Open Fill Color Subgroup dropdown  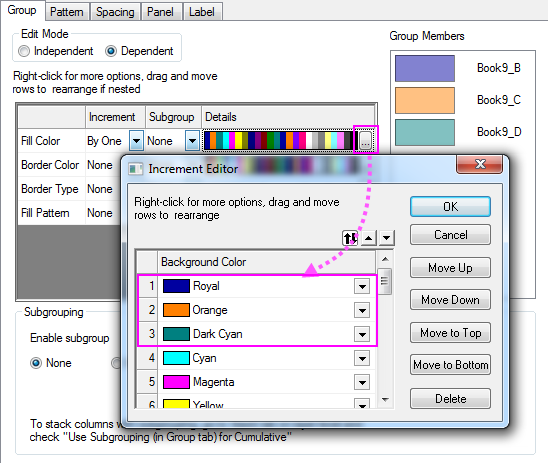click(x=192, y=141)
